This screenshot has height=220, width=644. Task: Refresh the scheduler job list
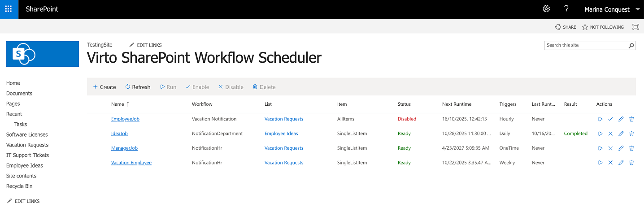138,87
